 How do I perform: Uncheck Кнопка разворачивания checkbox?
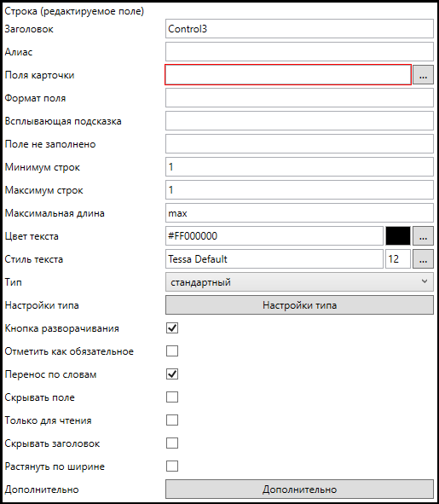coord(172,328)
